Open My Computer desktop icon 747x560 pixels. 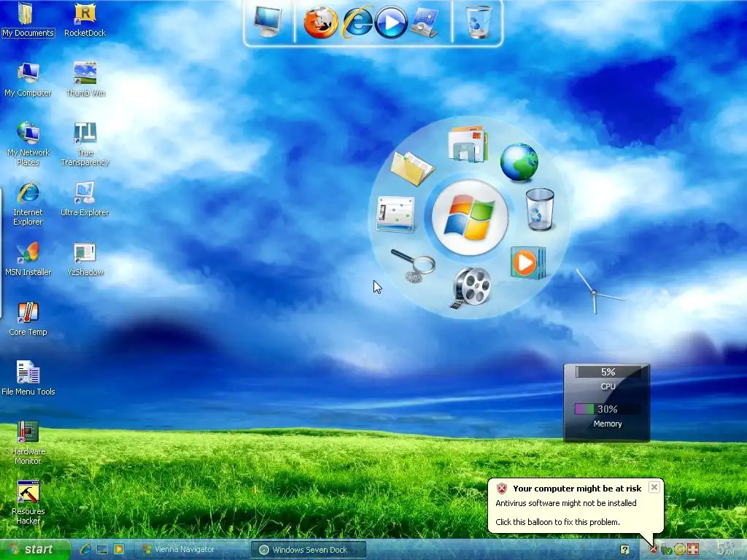(x=28, y=79)
